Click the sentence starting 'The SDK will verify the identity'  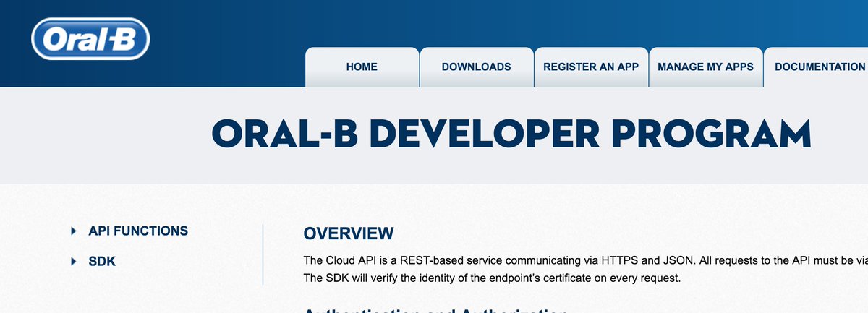[x=492, y=278]
